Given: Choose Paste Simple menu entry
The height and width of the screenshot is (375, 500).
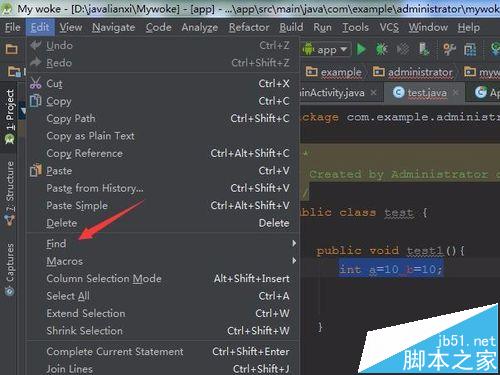Looking at the screenshot, I should tap(163, 205).
